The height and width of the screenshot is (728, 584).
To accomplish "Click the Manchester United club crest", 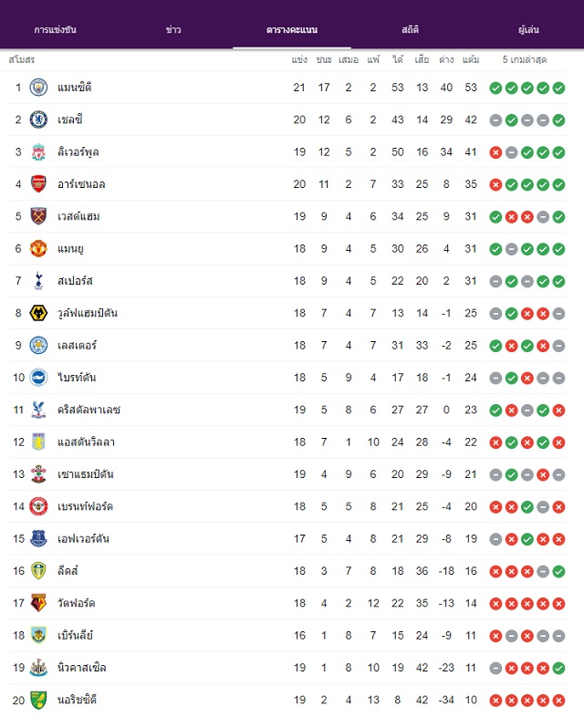I will click(x=38, y=248).
